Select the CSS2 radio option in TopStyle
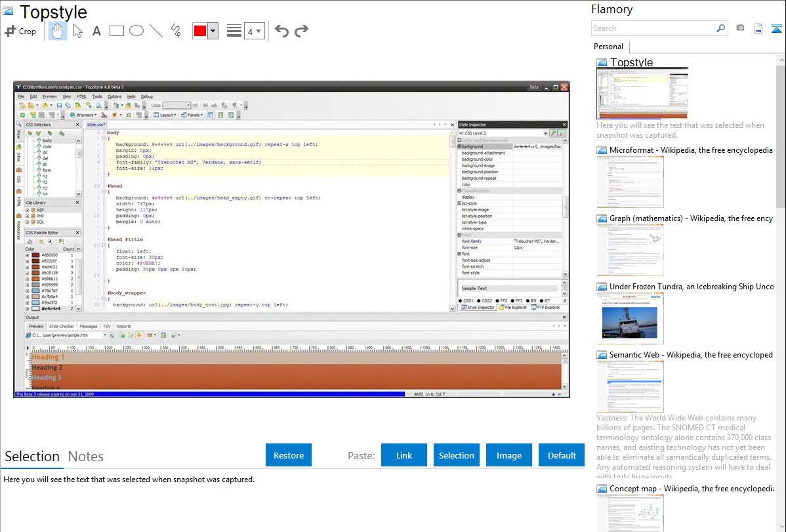Image resolution: width=786 pixels, height=532 pixels. coord(484,301)
